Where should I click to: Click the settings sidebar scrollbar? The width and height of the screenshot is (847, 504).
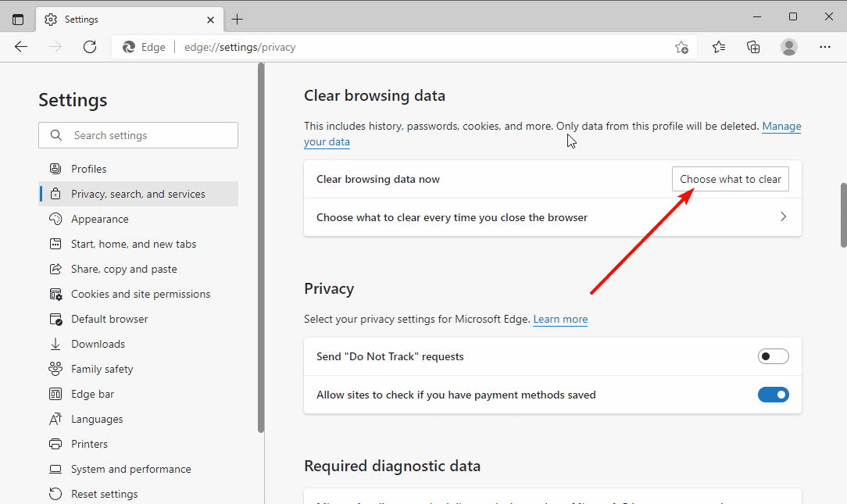pyautogui.click(x=262, y=248)
